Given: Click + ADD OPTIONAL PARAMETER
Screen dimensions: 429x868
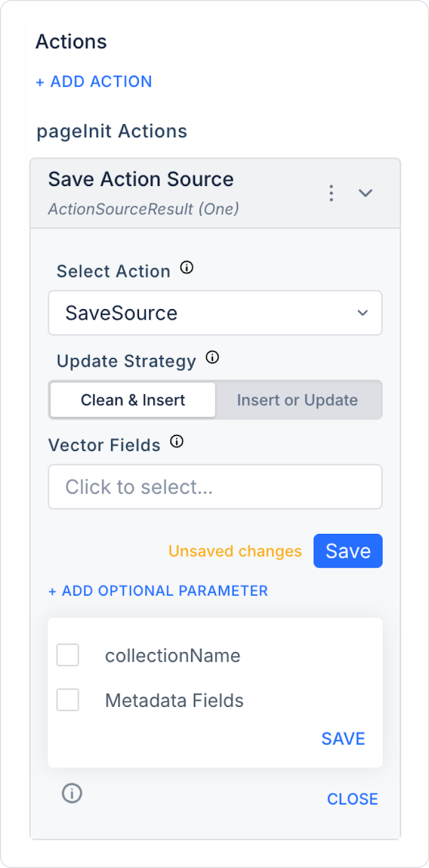Looking at the screenshot, I should coord(158,591).
